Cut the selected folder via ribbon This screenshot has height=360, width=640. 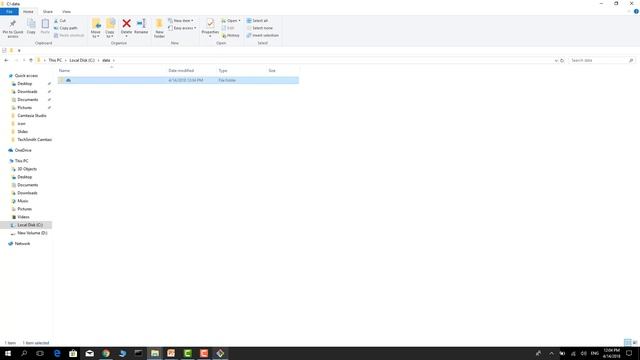tap(60, 20)
